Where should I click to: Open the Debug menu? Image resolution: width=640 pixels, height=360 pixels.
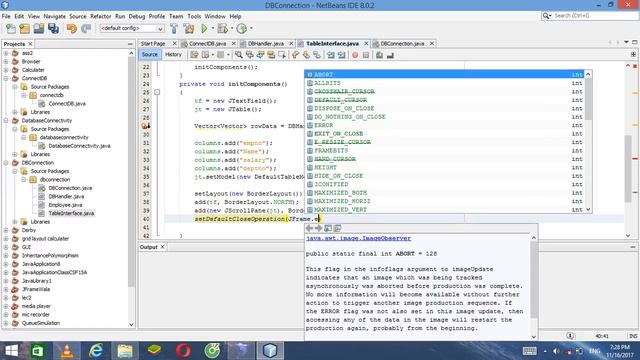coord(137,16)
